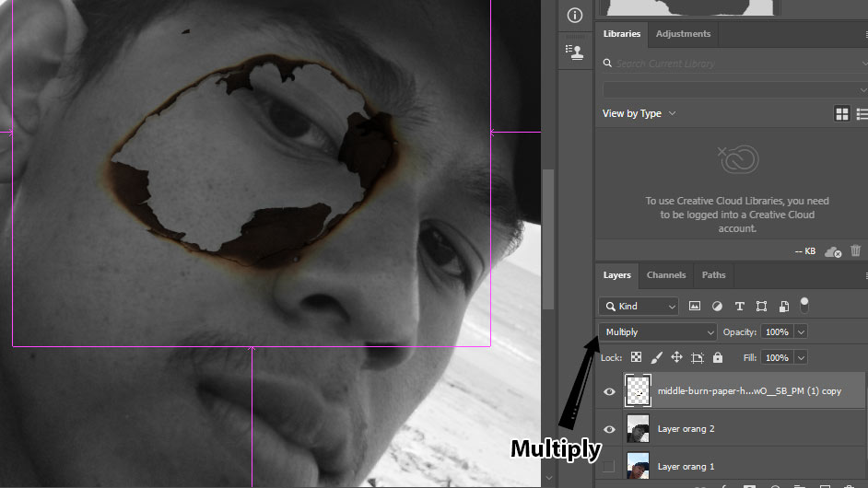This screenshot has height=488, width=868.
Task: Switch to the Libraries tab
Action: (622, 34)
